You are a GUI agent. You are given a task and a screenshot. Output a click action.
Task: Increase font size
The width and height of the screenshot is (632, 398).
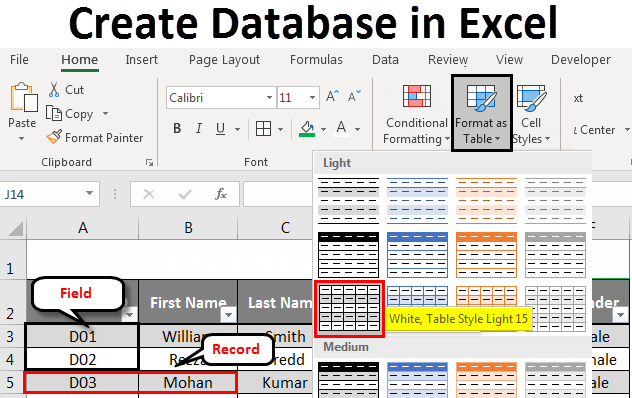pos(332,97)
